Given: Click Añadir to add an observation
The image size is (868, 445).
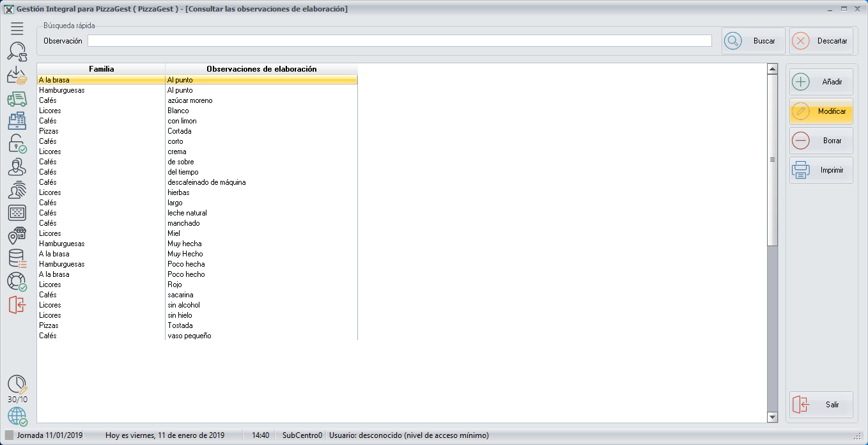Looking at the screenshot, I should pos(821,82).
